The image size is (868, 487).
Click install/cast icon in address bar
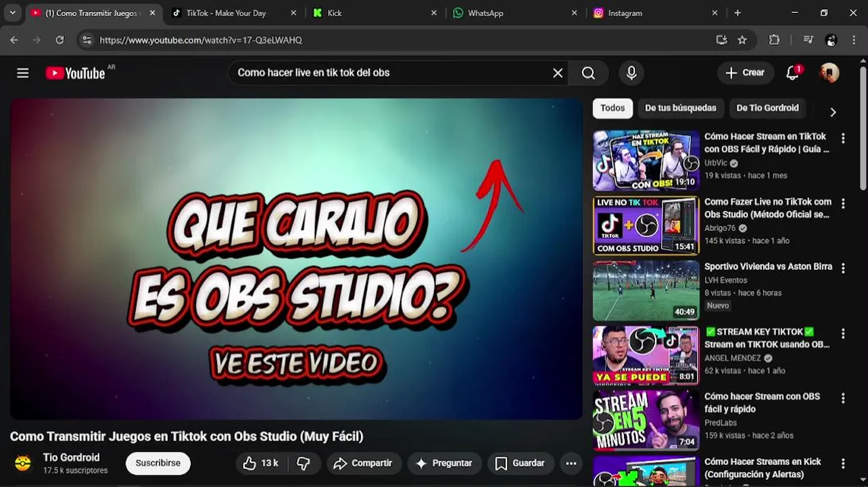pyautogui.click(x=721, y=40)
